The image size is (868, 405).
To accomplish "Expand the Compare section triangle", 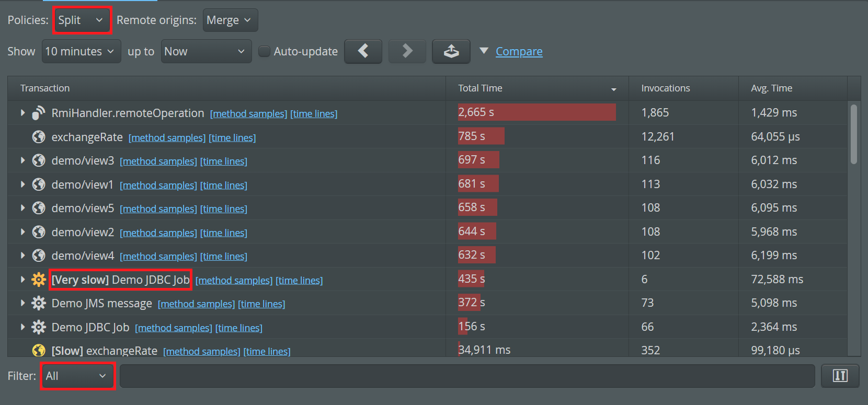I will tap(484, 51).
